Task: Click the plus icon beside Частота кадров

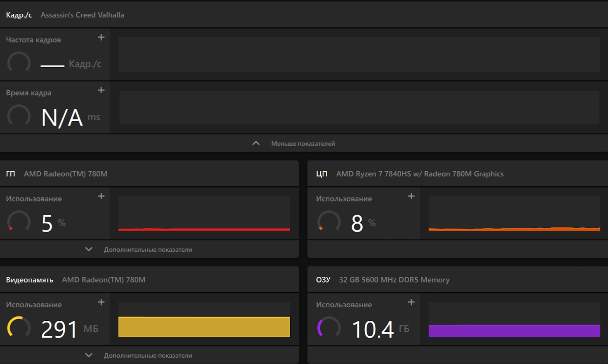Action: click(101, 37)
